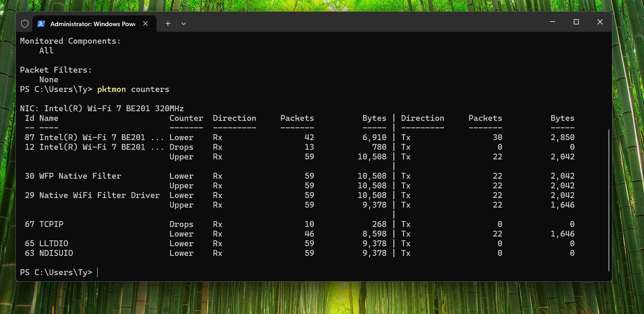The height and width of the screenshot is (314, 644).
Task: Click the "780" bytes value
Action: click(x=379, y=147)
